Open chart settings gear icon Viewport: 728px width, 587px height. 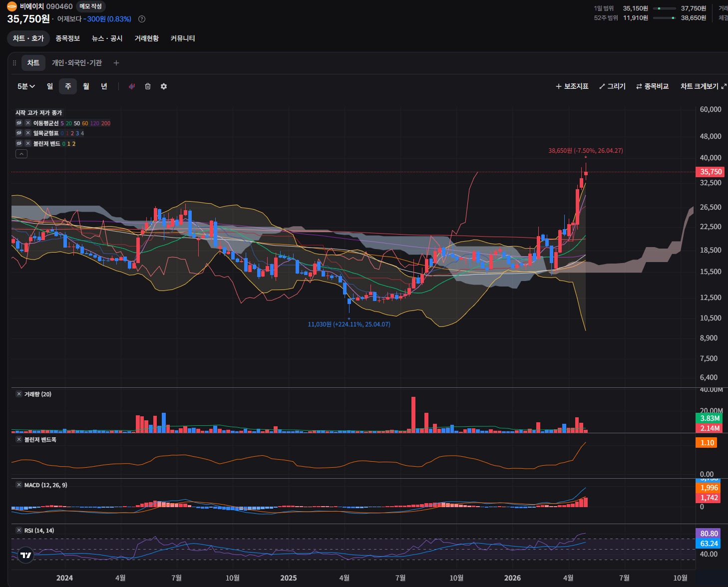[x=164, y=86]
